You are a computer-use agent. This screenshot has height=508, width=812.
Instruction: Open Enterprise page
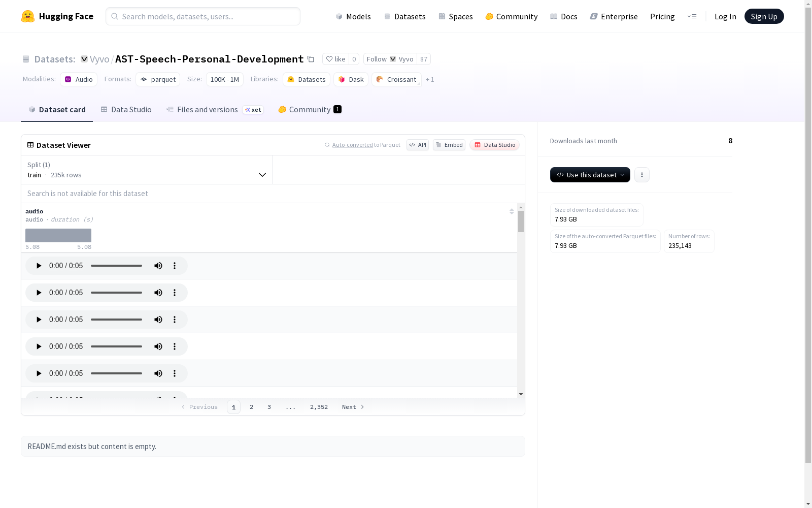tap(614, 16)
